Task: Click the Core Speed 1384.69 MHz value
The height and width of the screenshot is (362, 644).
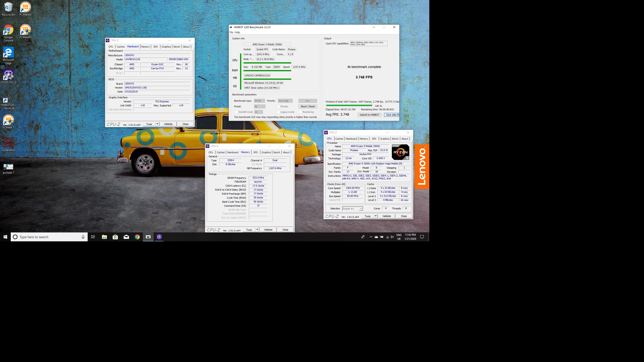Action: tap(352, 188)
